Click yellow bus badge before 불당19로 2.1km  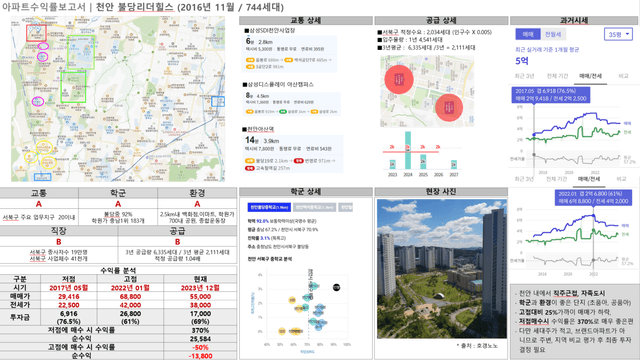click(x=249, y=161)
